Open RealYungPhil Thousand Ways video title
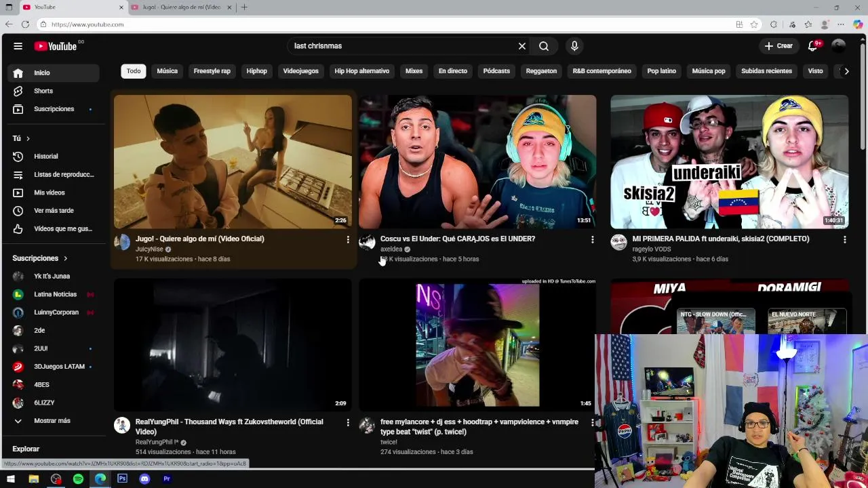The width and height of the screenshot is (868, 488). (229, 426)
